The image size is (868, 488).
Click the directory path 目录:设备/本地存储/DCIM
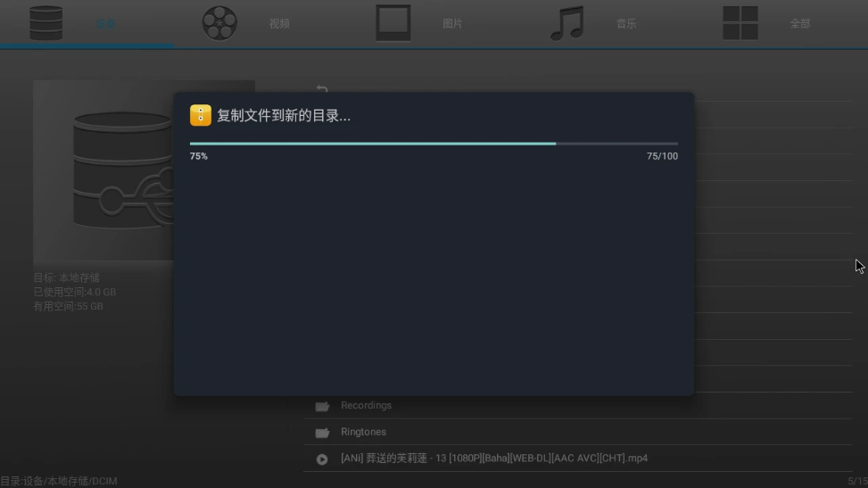pos(59,481)
